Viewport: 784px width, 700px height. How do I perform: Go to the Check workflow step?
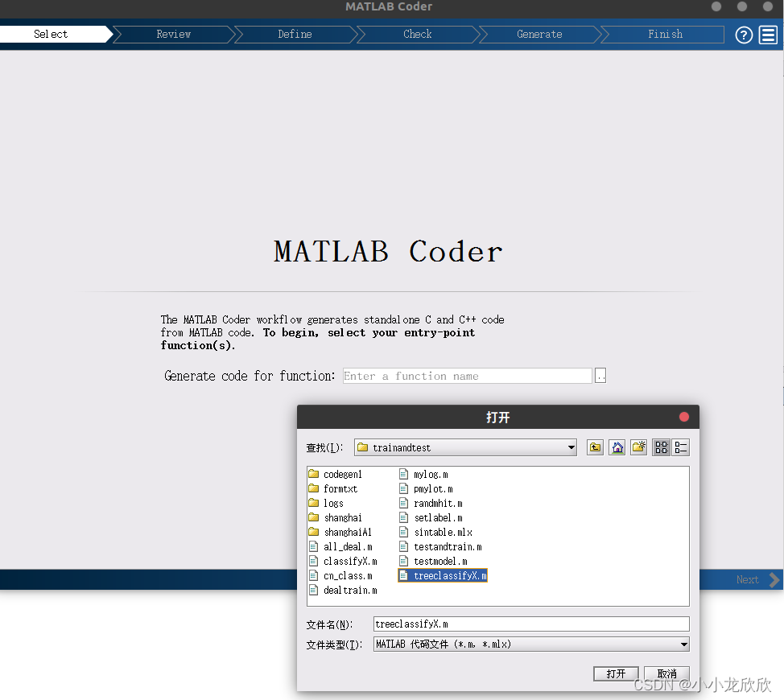(418, 34)
